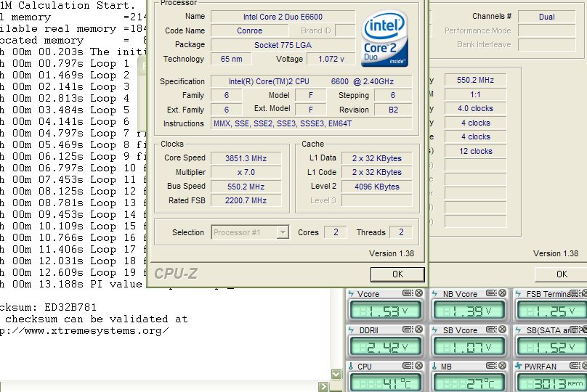Click the lightning icon beside SB Vcore
Screen dimensions: 587x392
coord(434,330)
